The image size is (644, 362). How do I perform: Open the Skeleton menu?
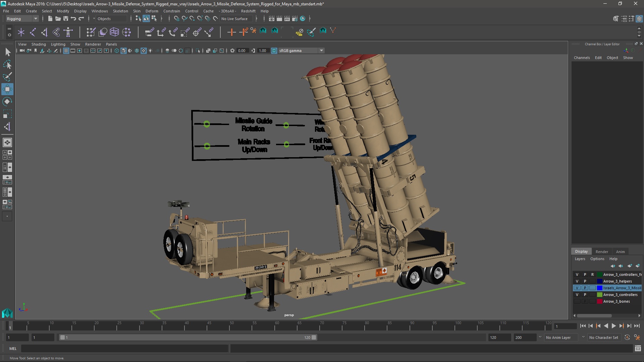120,11
